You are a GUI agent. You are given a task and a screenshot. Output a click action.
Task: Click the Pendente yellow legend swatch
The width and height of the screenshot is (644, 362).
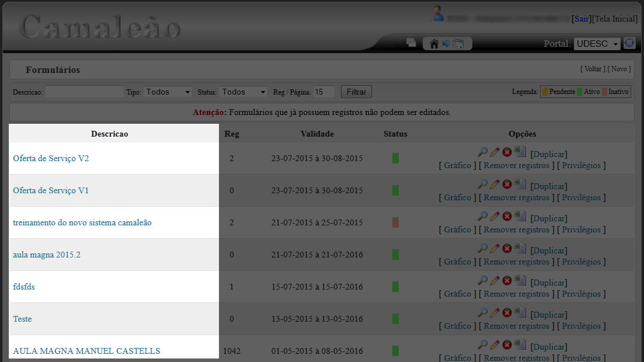[x=545, y=92]
